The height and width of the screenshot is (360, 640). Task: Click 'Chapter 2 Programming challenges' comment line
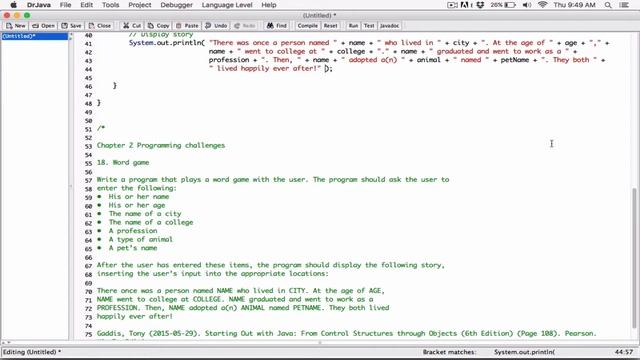point(161,145)
